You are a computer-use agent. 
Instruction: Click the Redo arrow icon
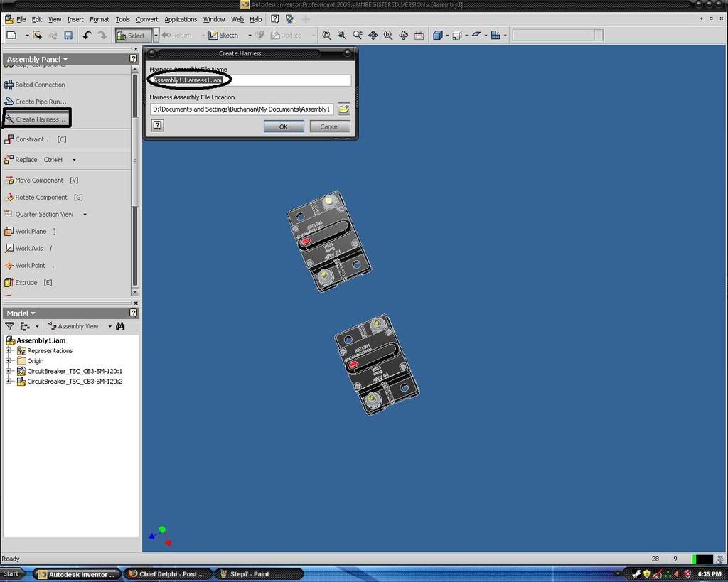(x=102, y=36)
